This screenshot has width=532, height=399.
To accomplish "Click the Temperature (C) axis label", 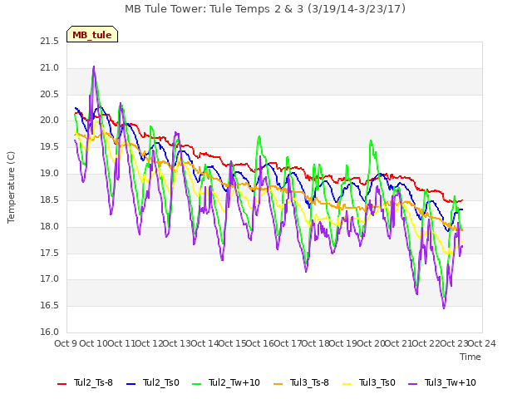I will (x=11, y=187).
